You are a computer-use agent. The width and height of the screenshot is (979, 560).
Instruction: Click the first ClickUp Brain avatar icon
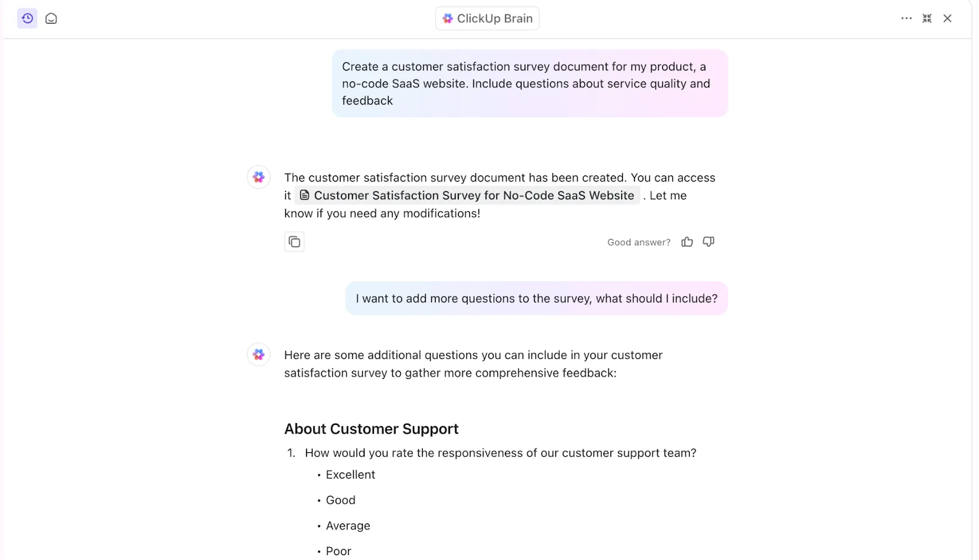coord(259,177)
